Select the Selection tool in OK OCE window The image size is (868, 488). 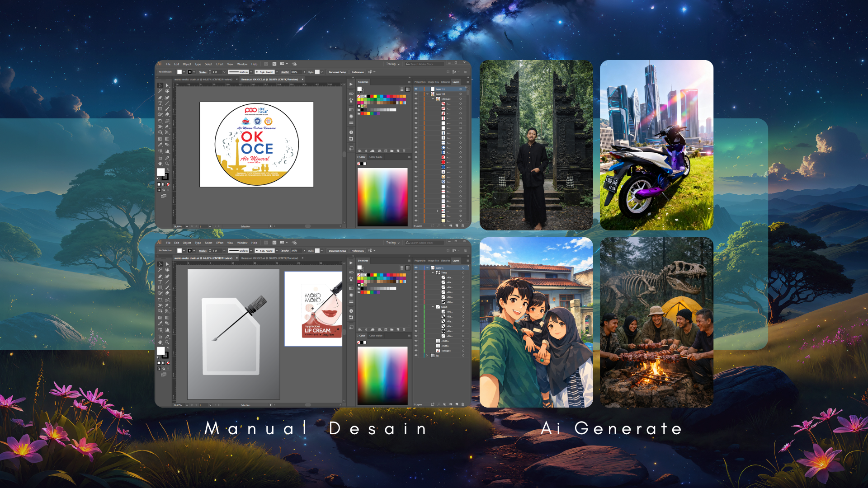pos(160,85)
